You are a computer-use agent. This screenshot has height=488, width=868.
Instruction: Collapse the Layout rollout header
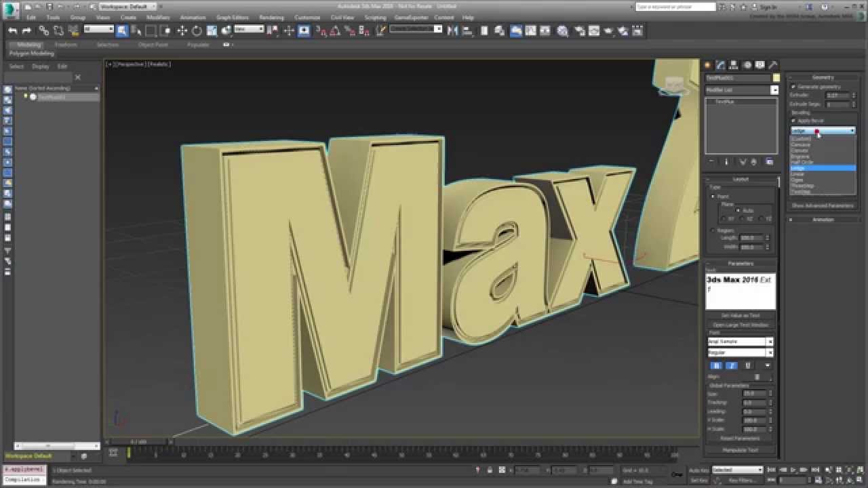click(x=741, y=179)
